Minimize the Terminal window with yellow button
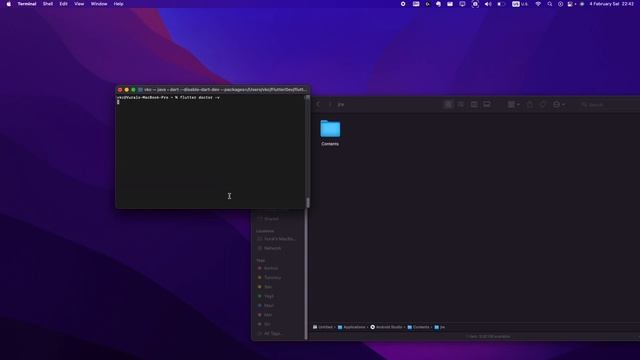The image size is (640, 360). [x=127, y=89]
